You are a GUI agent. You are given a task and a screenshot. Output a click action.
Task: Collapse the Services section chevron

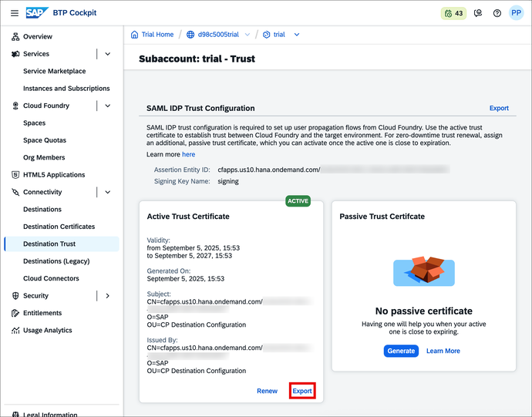107,54
